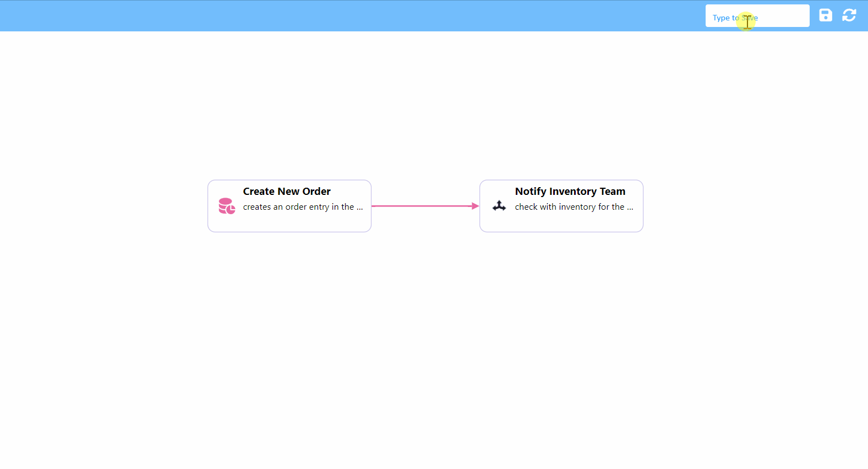This screenshot has height=469, width=868.
Task: Select the 'Create New Order' node title
Action: pos(287,192)
